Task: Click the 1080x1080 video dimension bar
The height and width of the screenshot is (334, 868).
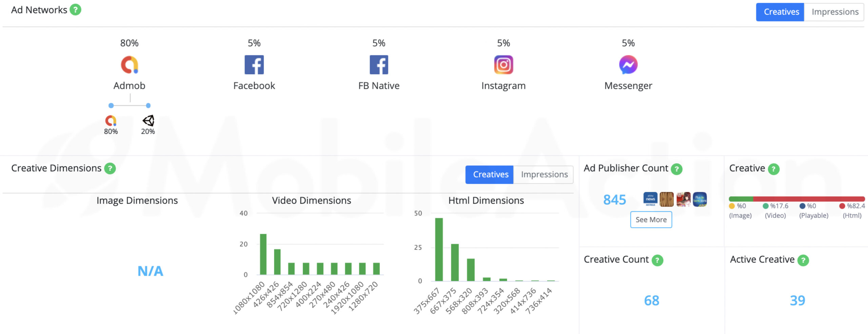Action: click(263, 254)
